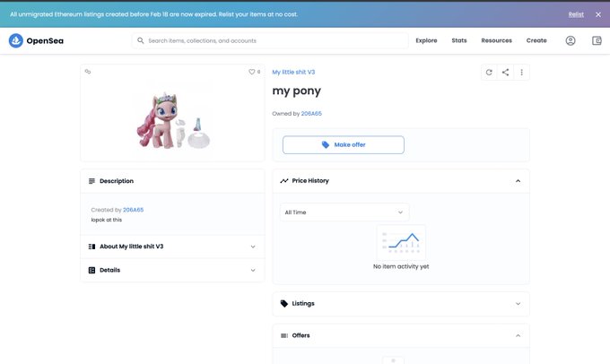Go to the Create page

click(x=536, y=40)
